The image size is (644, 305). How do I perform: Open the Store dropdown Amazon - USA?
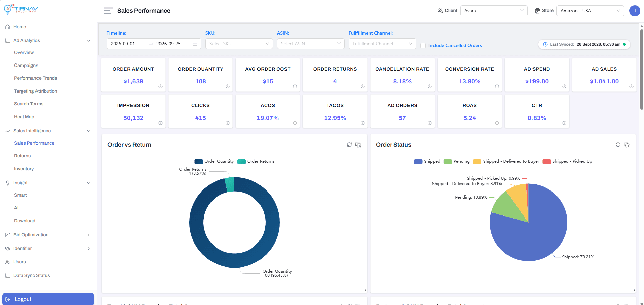pos(590,11)
